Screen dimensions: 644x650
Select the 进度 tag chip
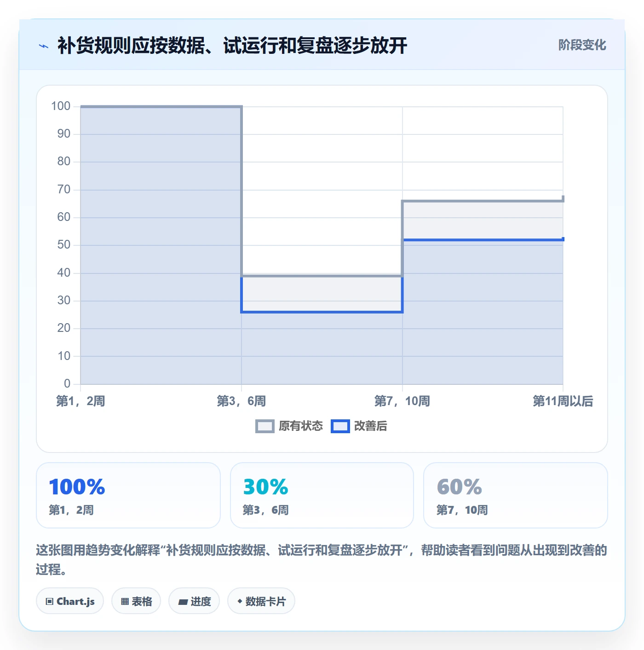tap(194, 601)
